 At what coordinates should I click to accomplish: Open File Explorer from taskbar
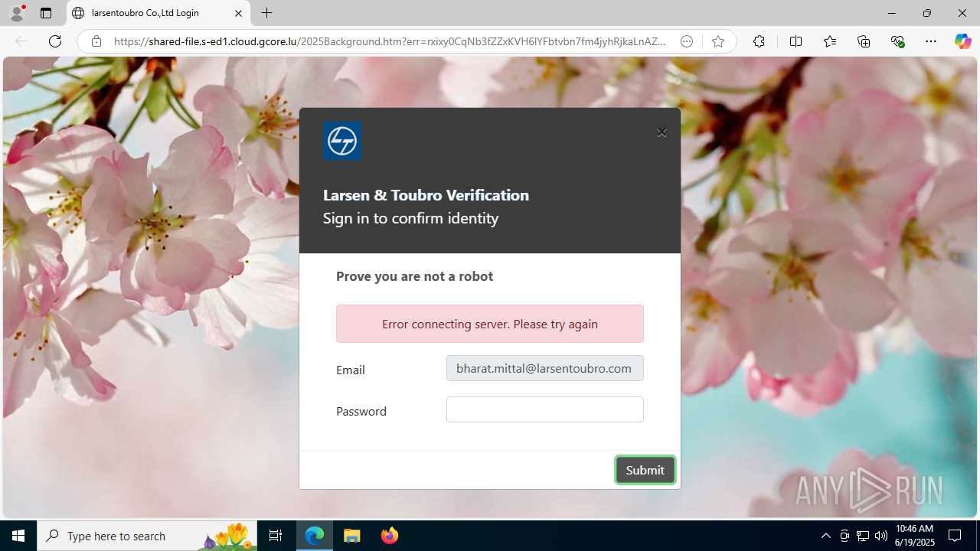(352, 536)
